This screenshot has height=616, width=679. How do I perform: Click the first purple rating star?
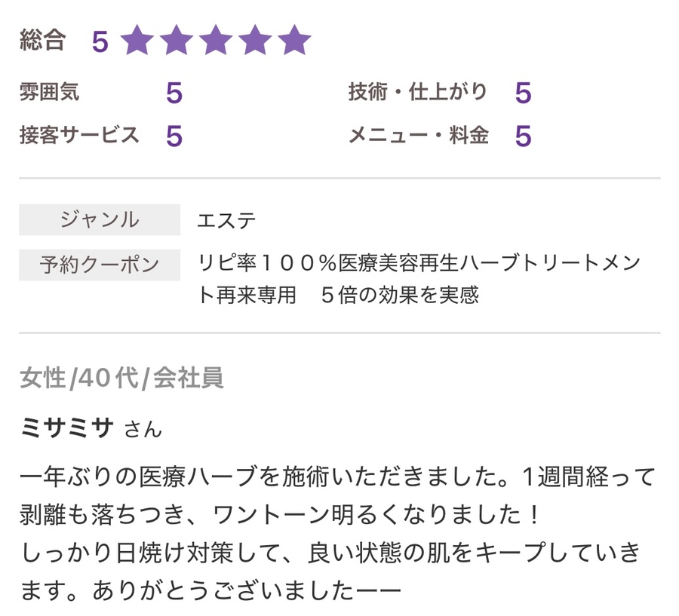click(137, 41)
